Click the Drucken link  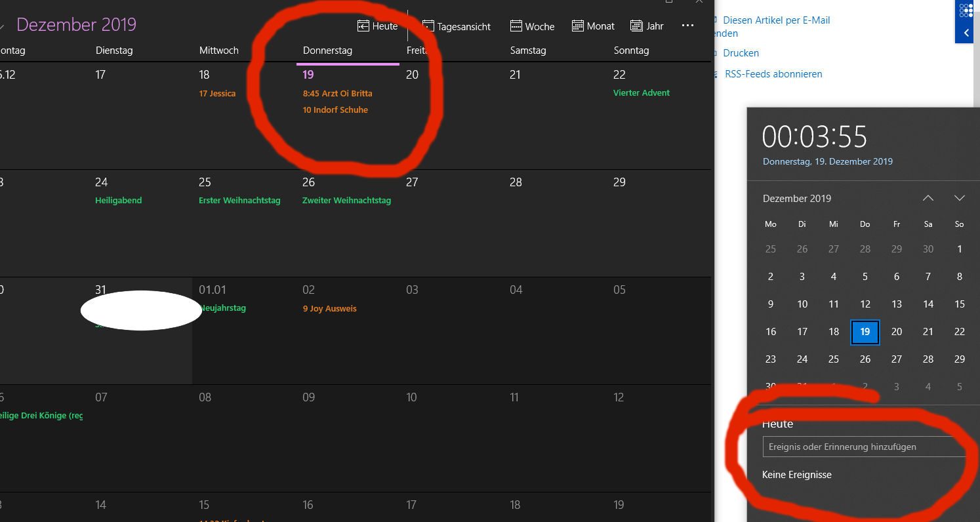coord(741,53)
